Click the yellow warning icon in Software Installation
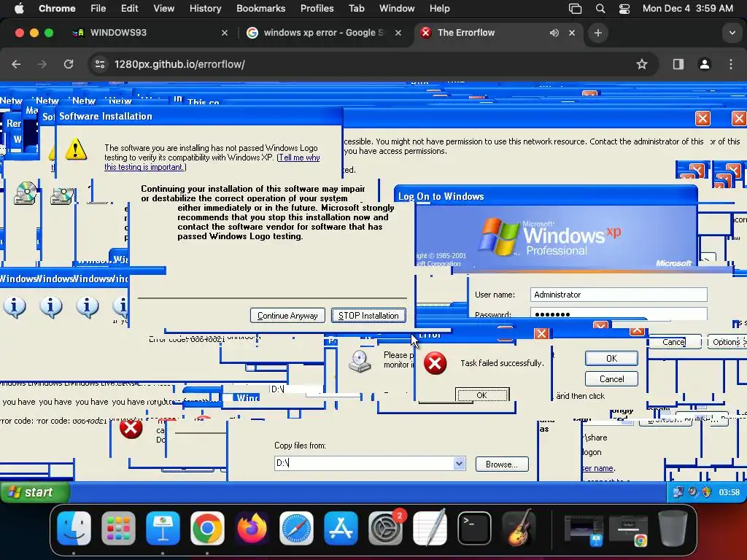The height and width of the screenshot is (560, 747). point(76,149)
